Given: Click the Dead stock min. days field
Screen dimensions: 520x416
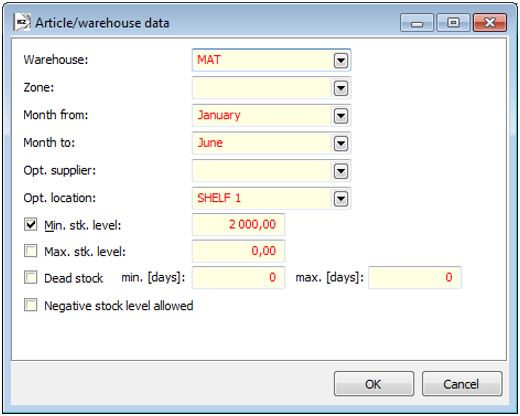Looking at the screenshot, I should 238,277.
